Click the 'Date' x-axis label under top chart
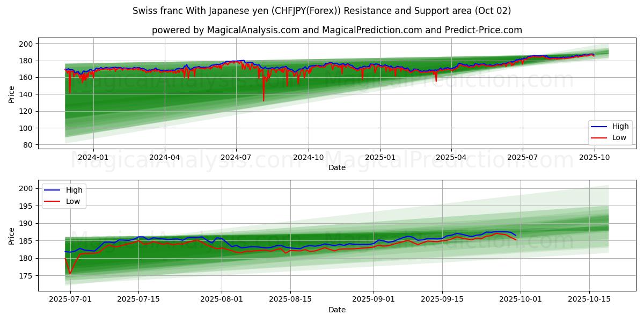644x322 pixels. tap(336, 167)
